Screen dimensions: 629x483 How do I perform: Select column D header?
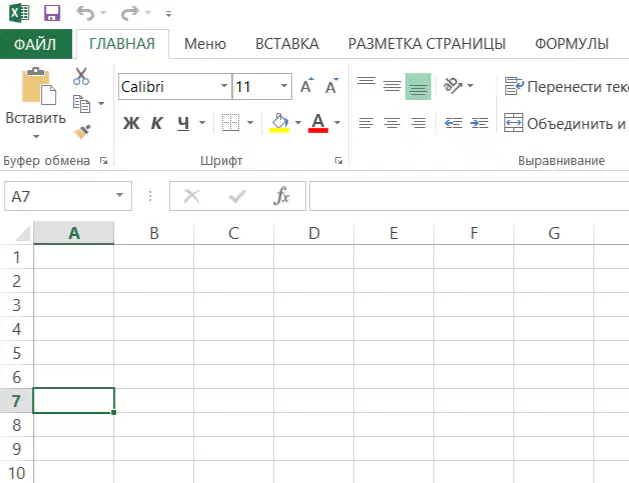tap(314, 233)
